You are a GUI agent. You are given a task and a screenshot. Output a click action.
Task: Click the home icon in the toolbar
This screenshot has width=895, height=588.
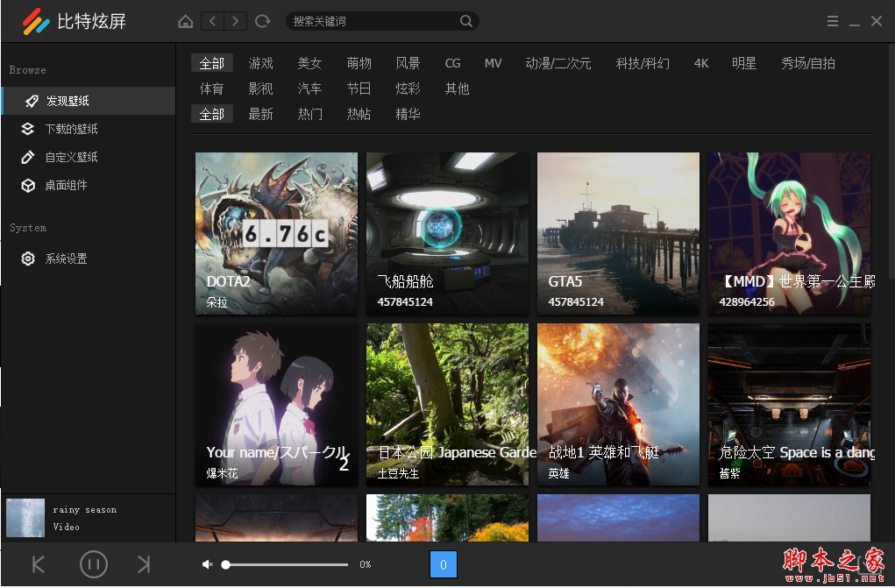pyautogui.click(x=185, y=20)
